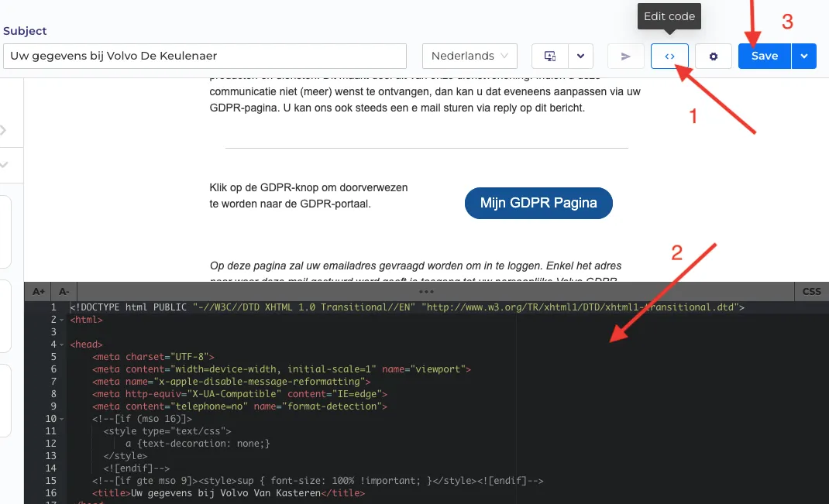Collapse the mso comment fold on line 10
This screenshot has height=504, width=829.
[x=61, y=419]
